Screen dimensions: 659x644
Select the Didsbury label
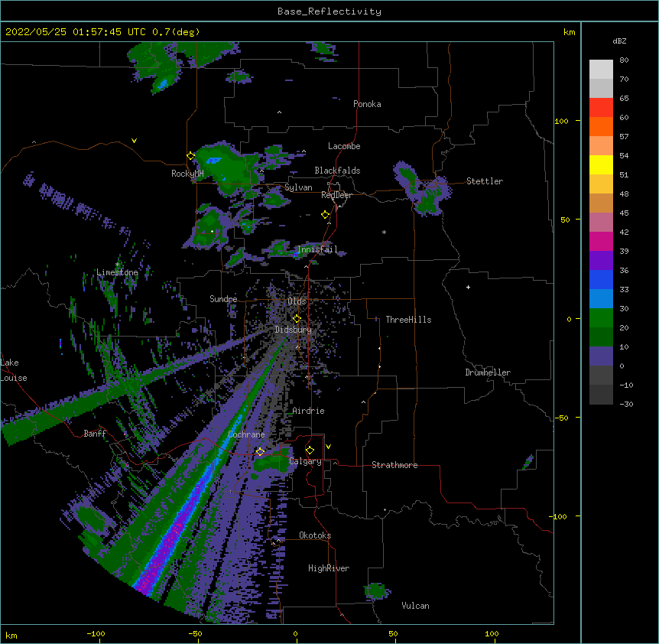[x=294, y=330]
